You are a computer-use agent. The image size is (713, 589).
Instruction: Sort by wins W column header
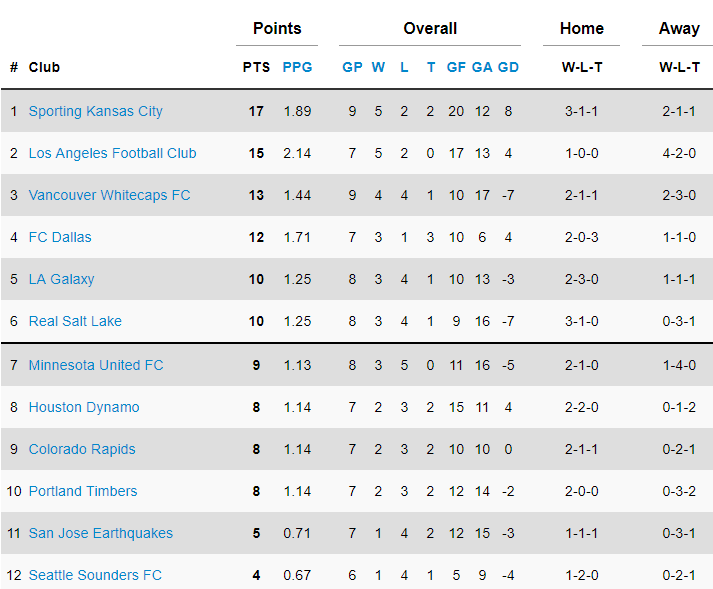pos(378,67)
